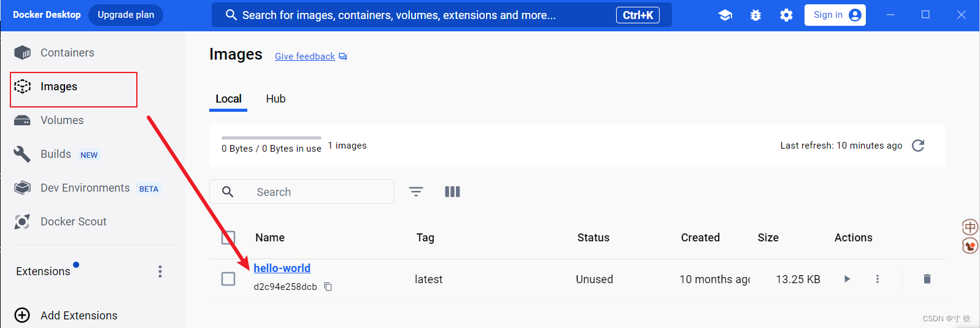Delete the hello-world image
This screenshot has width=980, height=328.
(x=927, y=279)
